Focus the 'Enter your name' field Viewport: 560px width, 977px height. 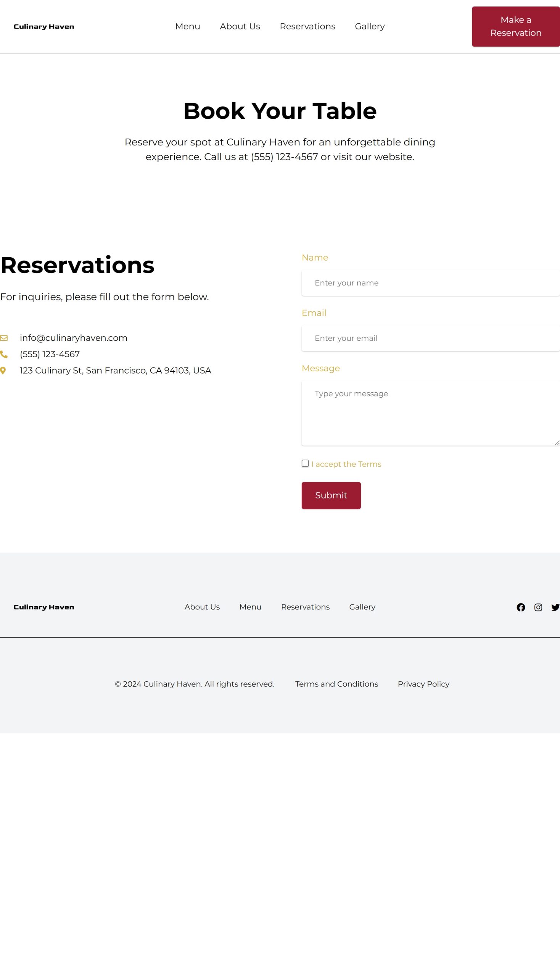pyautogui.click(x=431, y=283)
